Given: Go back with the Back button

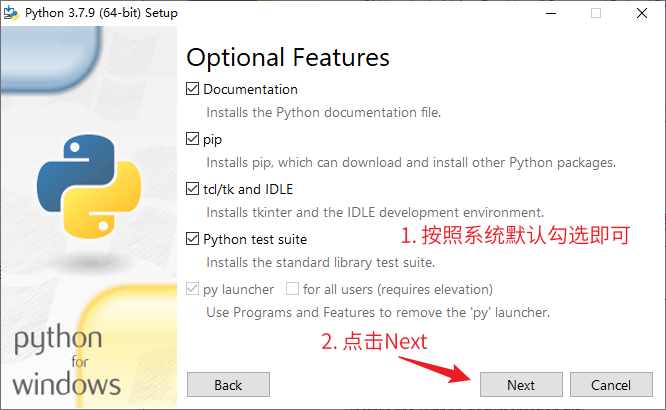Looking at the screenshot, I should click(x=228, y=385).
